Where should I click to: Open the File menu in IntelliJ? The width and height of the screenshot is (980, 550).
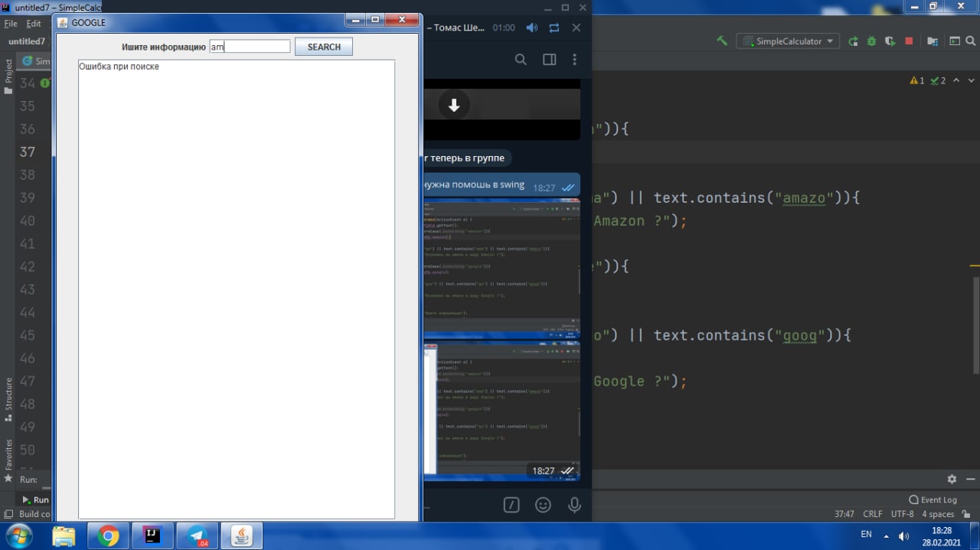[11, 24]
